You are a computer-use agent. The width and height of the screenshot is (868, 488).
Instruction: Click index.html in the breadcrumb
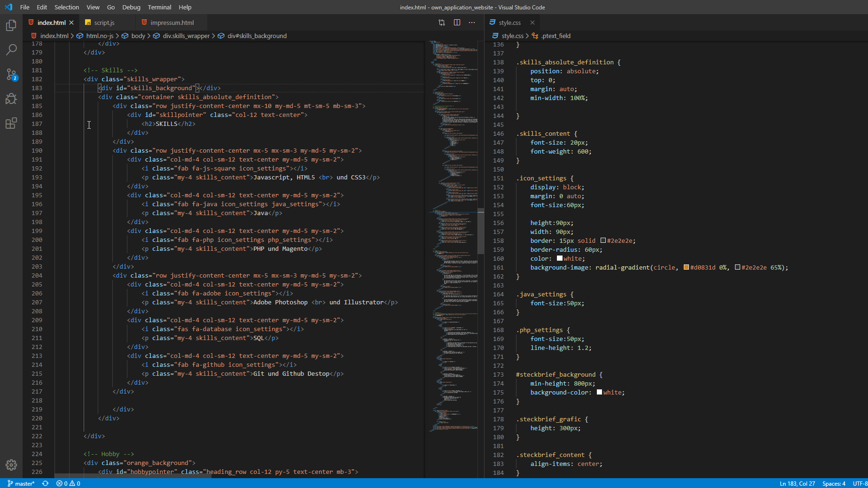(x=54, y=36)
